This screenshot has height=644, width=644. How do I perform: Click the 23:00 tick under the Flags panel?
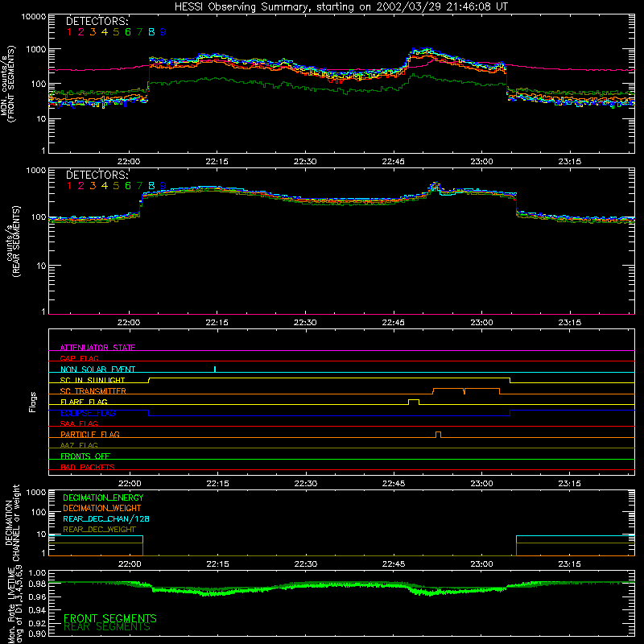point(481,484)
